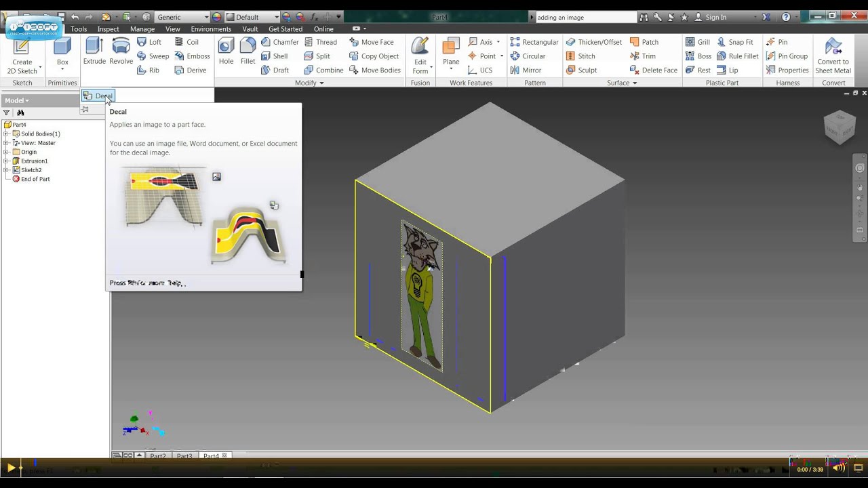Click the UCS work feature
868x488 pixels.
[480, 70]
